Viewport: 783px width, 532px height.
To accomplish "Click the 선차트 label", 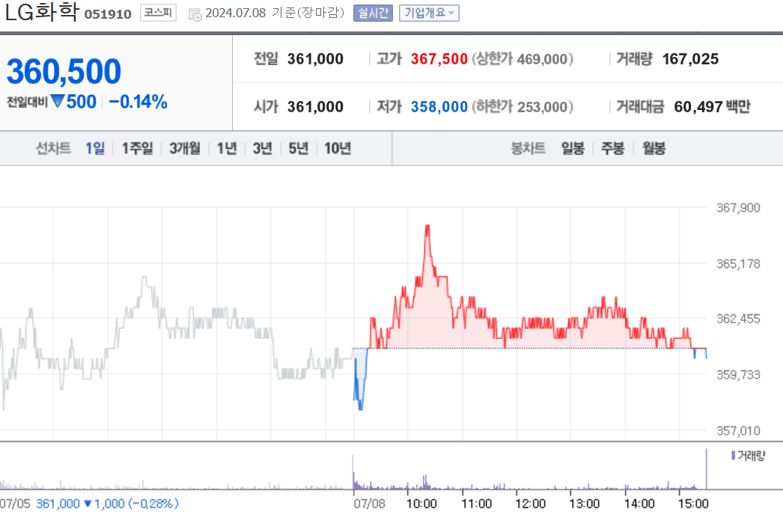I will click(x=53, y=148).
